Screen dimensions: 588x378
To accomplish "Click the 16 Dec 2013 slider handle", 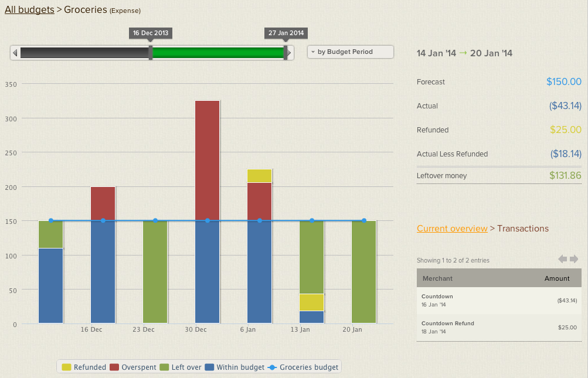I will 151,53.
